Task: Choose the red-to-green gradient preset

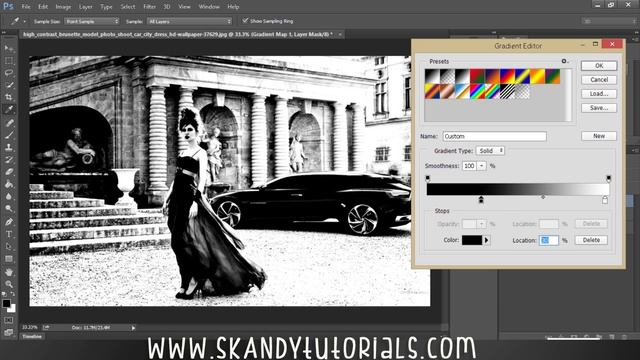Action: 478,76
